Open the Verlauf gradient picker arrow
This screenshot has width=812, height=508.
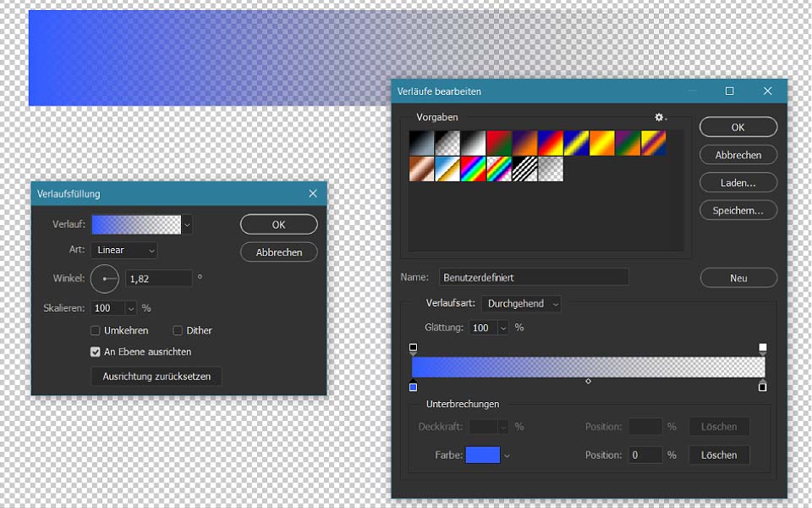pyautogui.click(x=187, y=225)
